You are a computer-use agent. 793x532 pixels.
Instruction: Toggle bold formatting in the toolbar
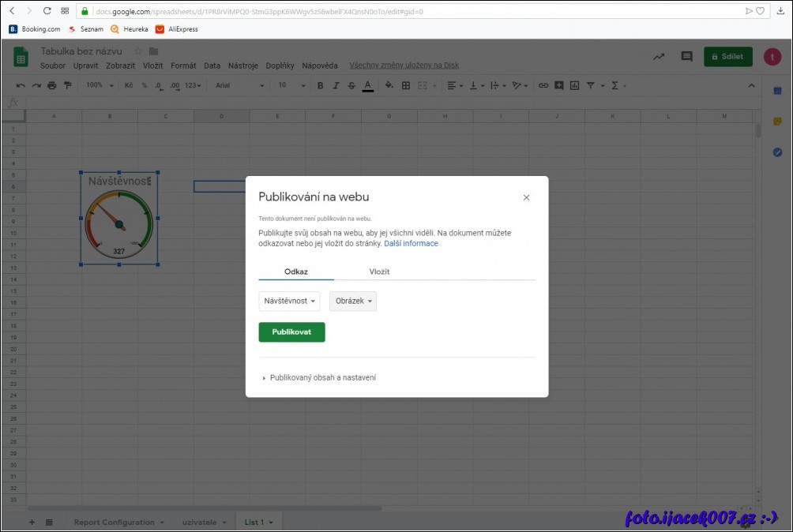[320, 85]
